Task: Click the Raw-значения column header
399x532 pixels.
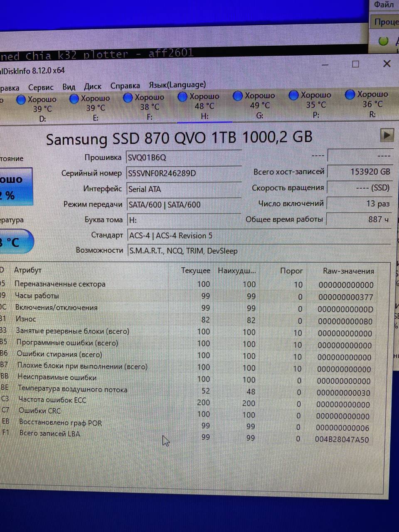Action: (349, 271)
